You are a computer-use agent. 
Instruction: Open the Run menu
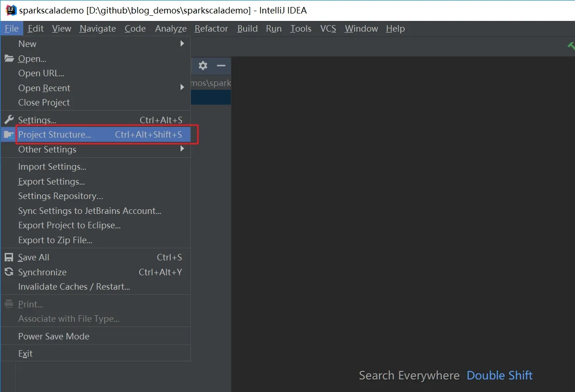point(274,28)
